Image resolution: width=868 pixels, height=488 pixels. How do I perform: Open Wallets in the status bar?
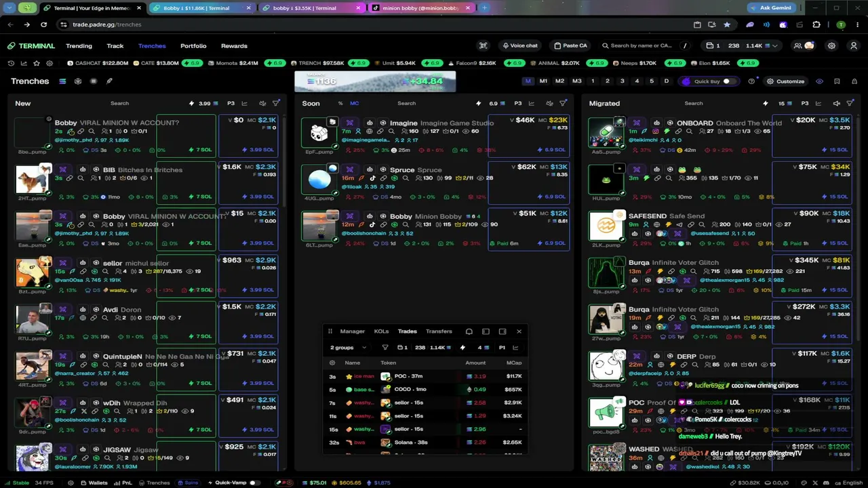[x=94, y=483]
